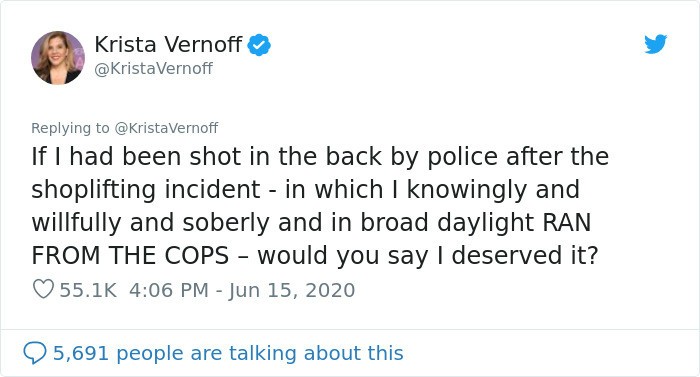Screen dimensions: 700x377
Task: Open the Krista Vernoff display name
Action: pyautogui.click(x=168, y=44)
